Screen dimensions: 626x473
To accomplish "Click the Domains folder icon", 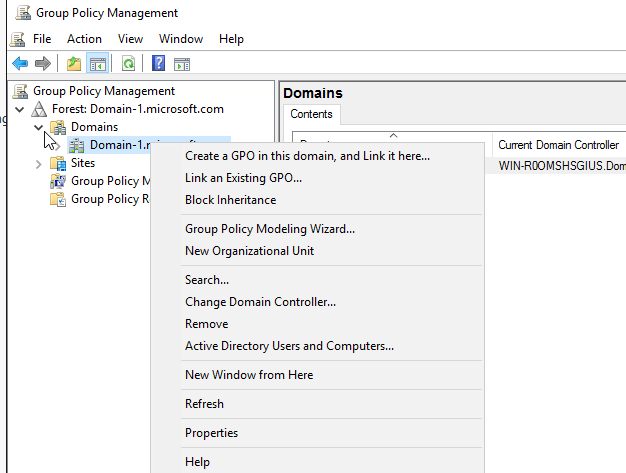I will (x=58, y=127).
